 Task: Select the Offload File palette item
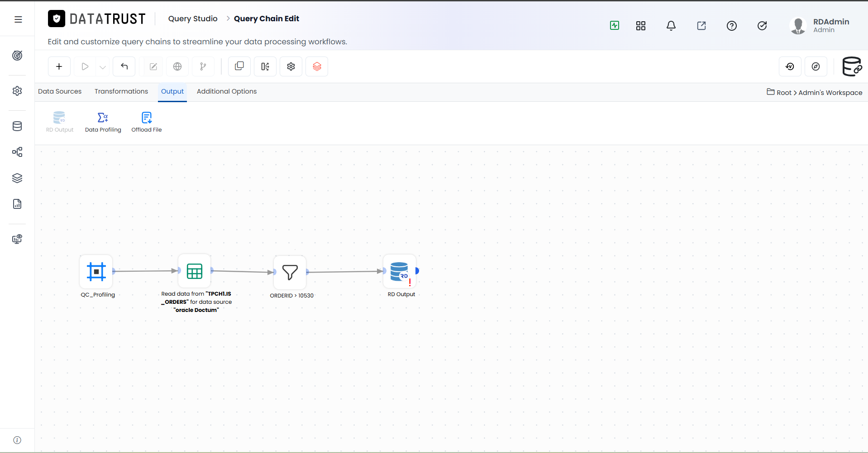click(147, 122)
